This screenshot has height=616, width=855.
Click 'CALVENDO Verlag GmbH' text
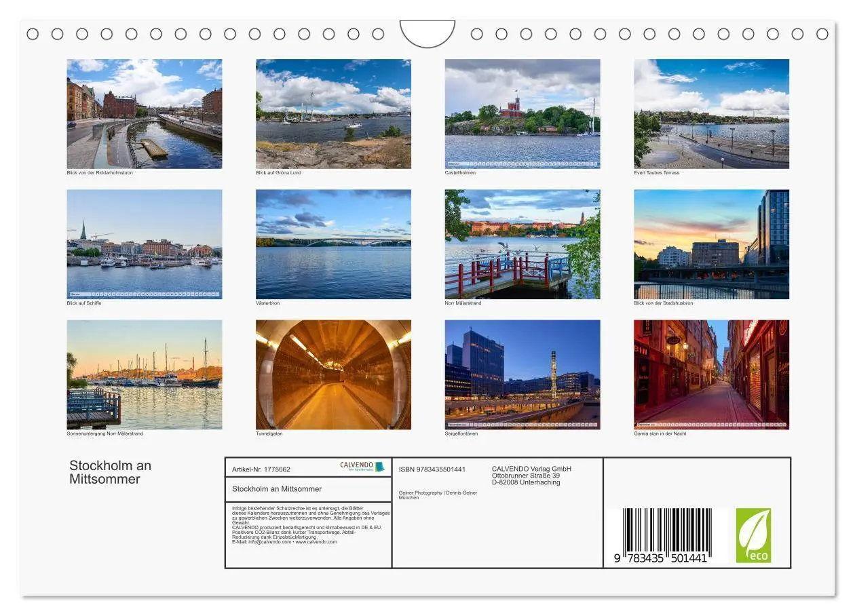pos(531,469)
